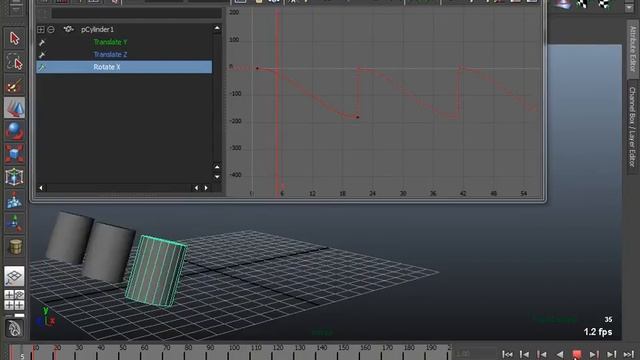This screenshot has width=640, height=360.
Task: Pick the Paint Selection tool
Action: (x=14, y=86)
